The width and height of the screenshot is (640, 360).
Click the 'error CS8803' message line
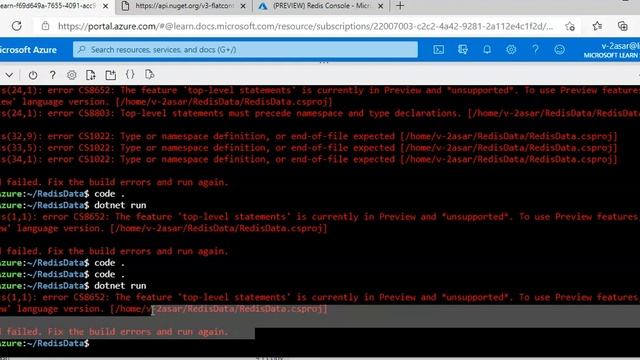point(320,113)
